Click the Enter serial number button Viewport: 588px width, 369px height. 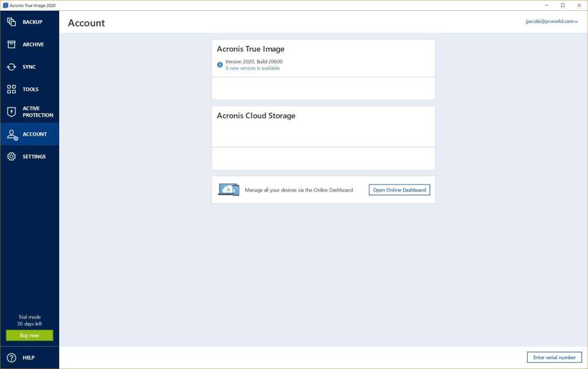[554, 358]
